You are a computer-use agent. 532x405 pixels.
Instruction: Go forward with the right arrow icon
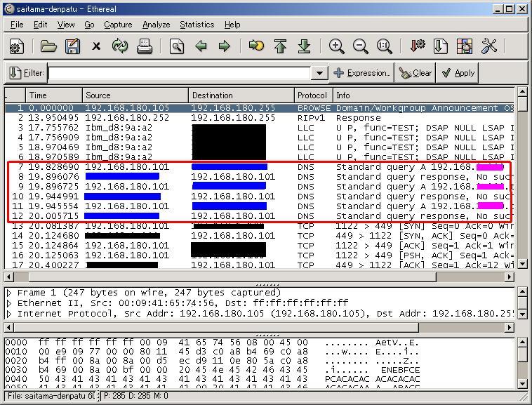point(225,46)
